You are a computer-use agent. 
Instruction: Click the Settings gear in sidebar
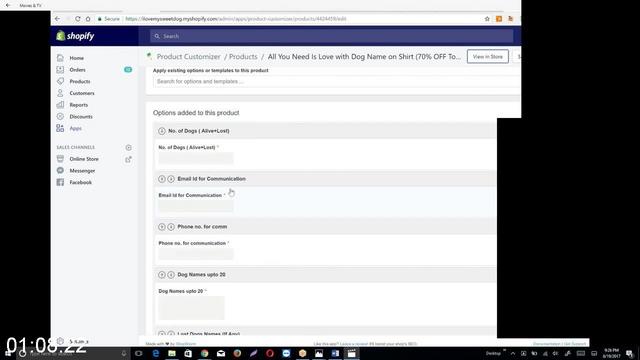click(60, 341)
